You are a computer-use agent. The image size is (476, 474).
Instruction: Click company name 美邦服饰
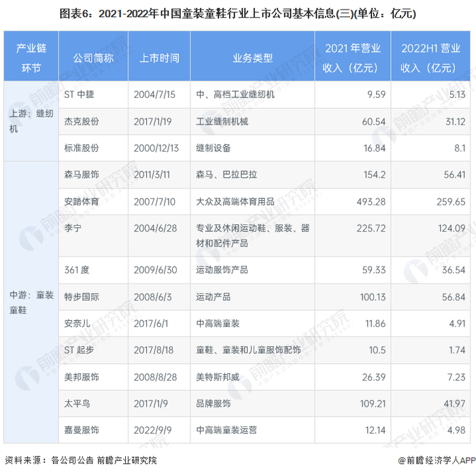click(x=82, y=377)
